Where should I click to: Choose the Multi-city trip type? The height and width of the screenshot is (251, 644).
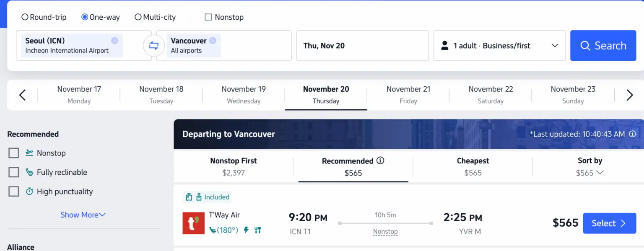pyautogui.click(x=138, y=17)
